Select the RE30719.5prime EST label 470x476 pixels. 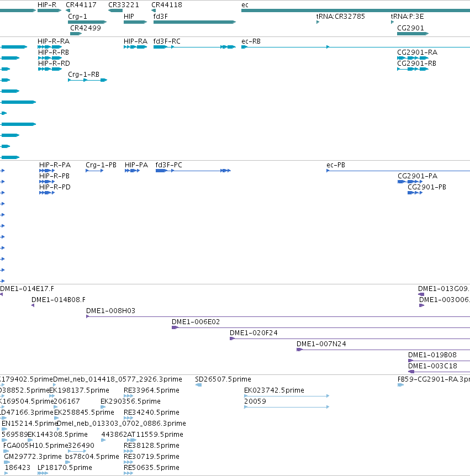151,456
